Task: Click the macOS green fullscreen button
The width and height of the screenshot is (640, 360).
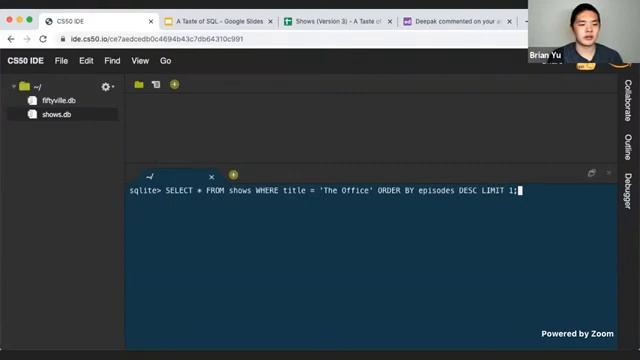Action: coord(29,20)
